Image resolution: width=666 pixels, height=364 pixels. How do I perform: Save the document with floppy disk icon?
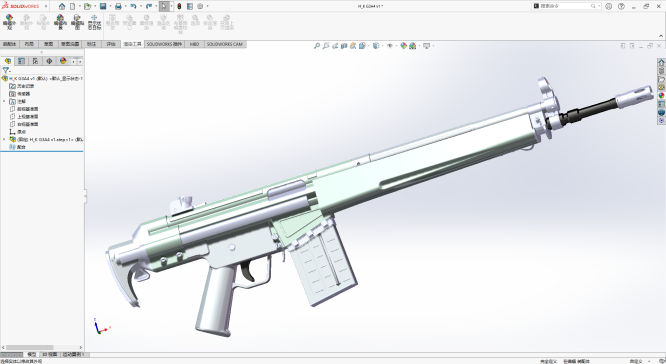coord(103,6)
